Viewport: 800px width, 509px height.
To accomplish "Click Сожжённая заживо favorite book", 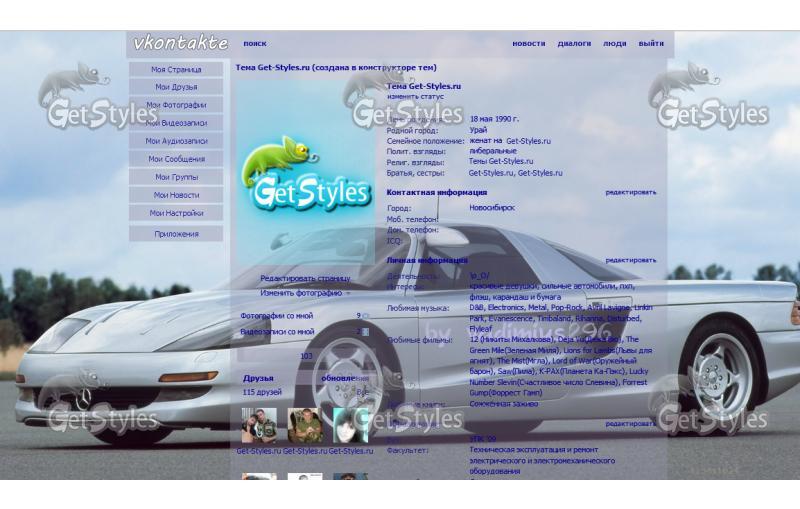I will pyautogui.click(x=504, y=404).
